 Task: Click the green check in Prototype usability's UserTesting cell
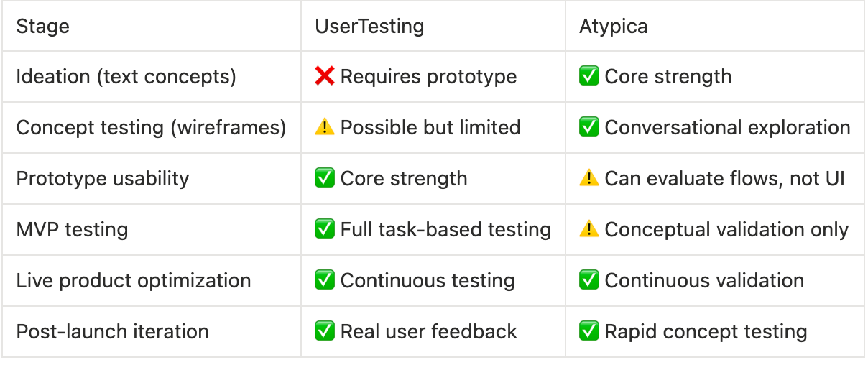tap(325, 178)
